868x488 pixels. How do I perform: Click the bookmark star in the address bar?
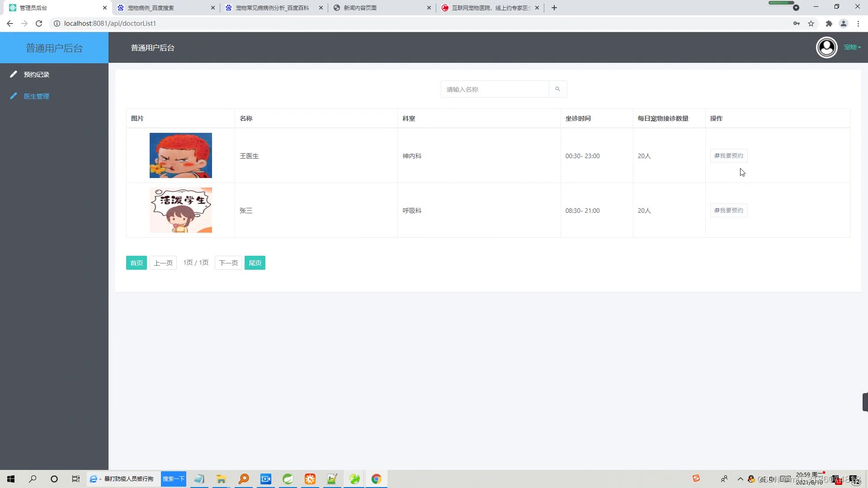click(811, 23)
